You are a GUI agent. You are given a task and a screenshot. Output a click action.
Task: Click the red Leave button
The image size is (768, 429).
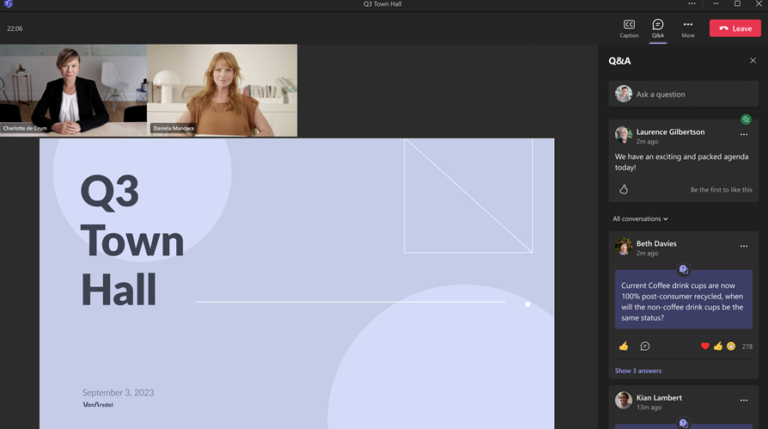[x=735, y=28]
